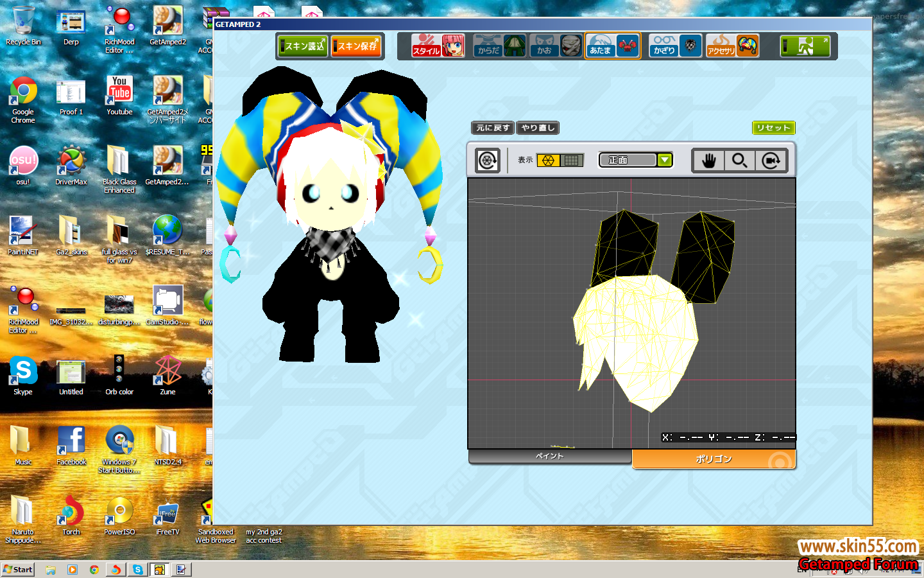This screenshot has height=578, width=924.
Task: Open the 正面 view direction dropdown
Action: (x=635, y=160)
